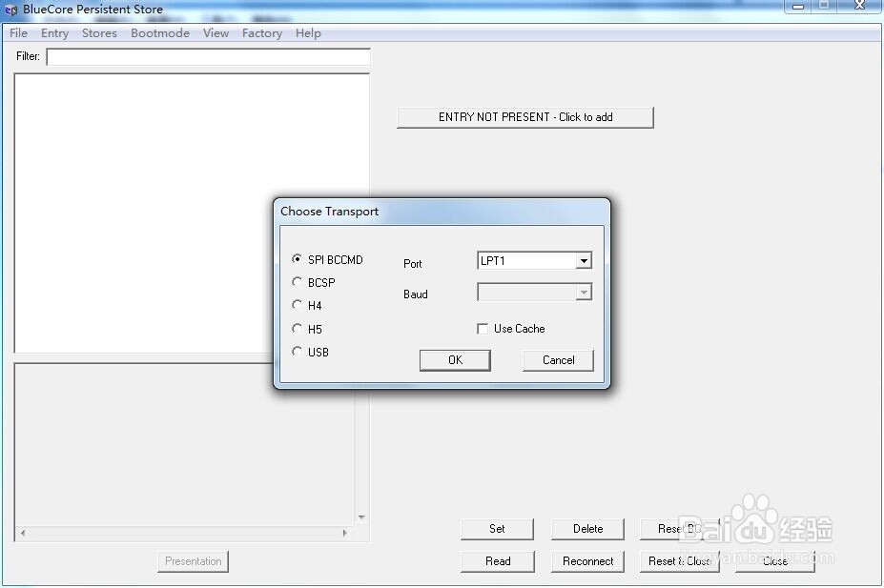The height and width of the screenshot is (588, 884).
Task: Open the Bootmode menu
Action: pyautogui.click(x=160, y=33)
